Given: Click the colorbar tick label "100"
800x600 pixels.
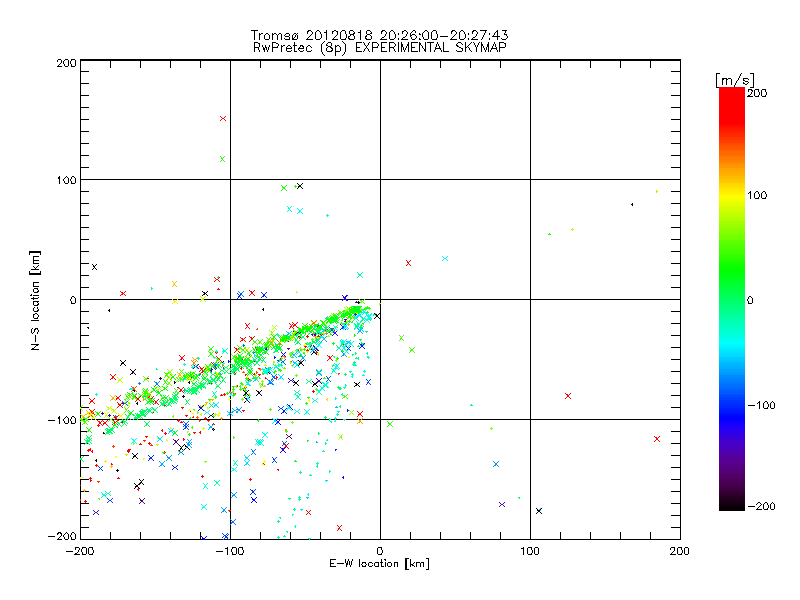Looking at the screenshot, I should [758, 195].
